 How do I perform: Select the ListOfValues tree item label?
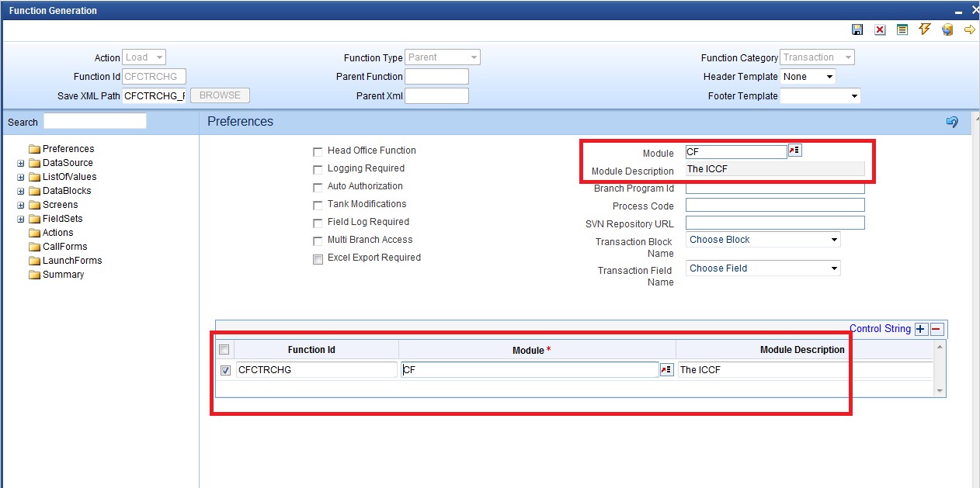[69, 177]
